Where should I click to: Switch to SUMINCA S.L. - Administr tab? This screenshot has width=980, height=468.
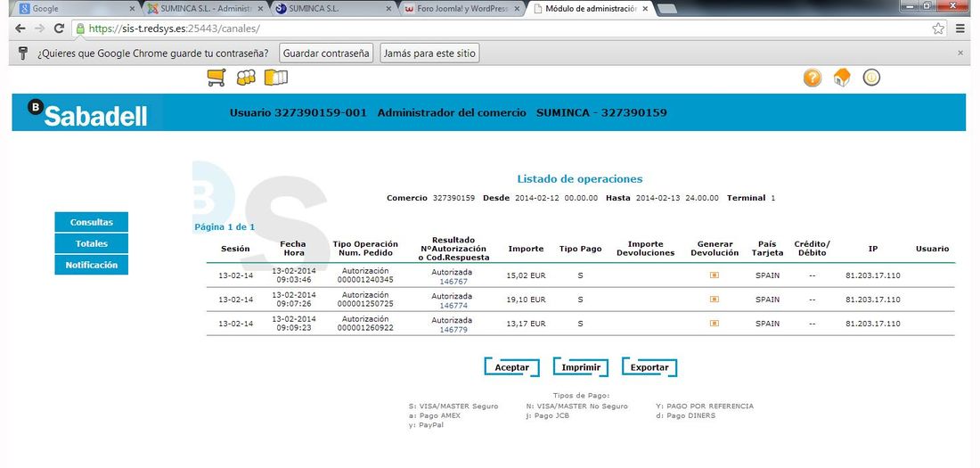pos(203,9)
